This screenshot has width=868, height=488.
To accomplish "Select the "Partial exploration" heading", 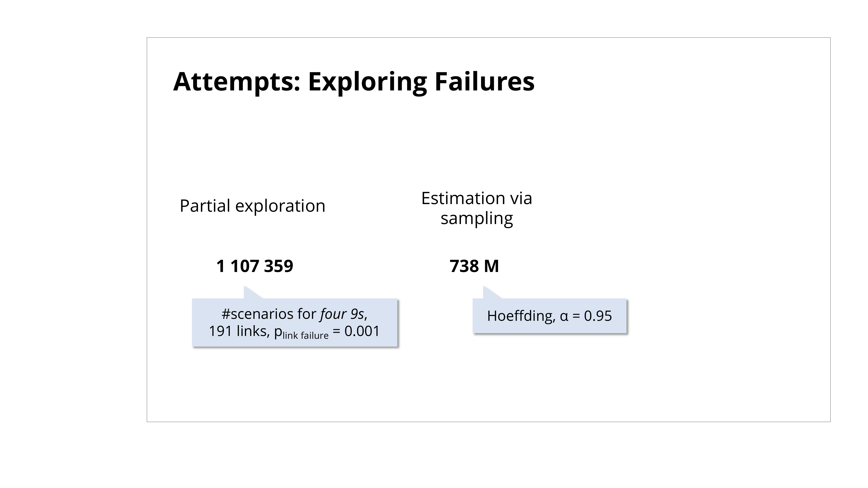I will [252, 206].
